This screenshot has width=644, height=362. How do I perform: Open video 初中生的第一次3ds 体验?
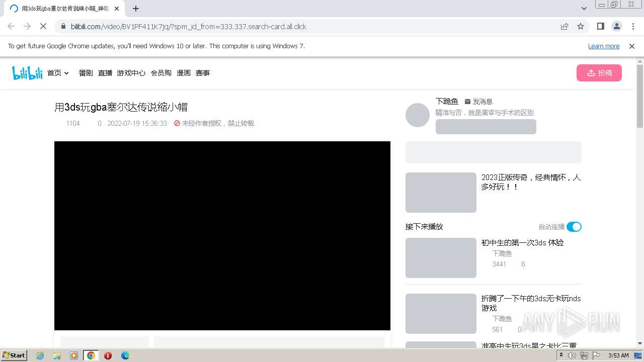coord(522,243)
